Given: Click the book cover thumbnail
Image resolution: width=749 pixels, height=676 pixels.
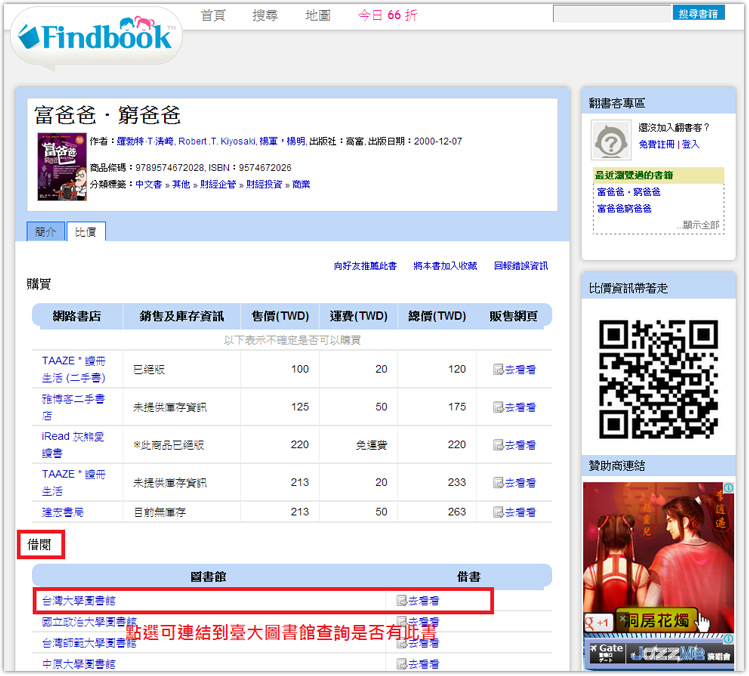Looking at the screenshot, I should [x=62, y=167].
